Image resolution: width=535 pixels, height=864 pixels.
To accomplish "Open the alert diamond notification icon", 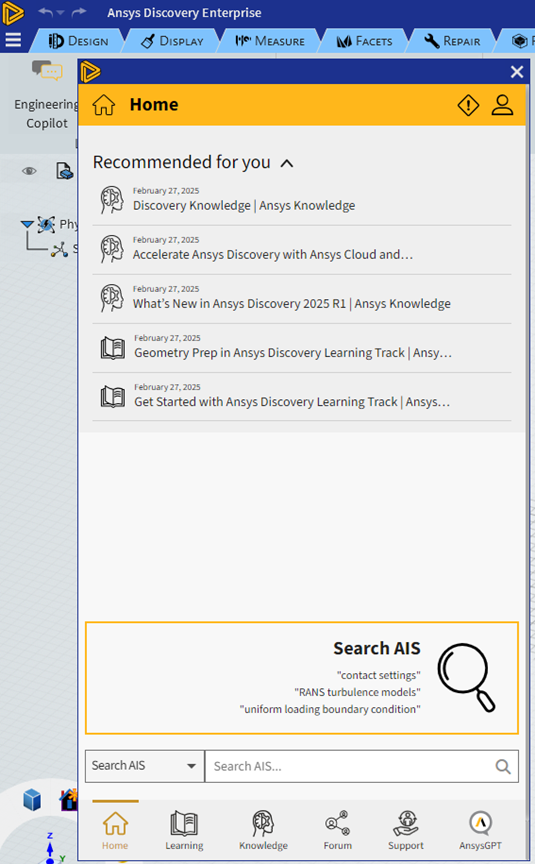I will [x=468, y=105].
